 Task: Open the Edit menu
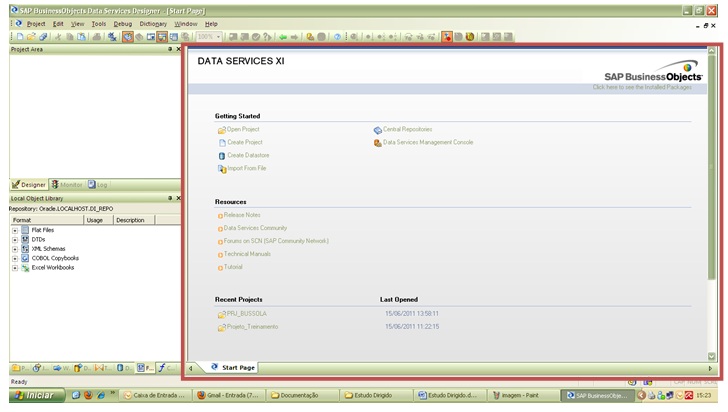coord(58,24)
